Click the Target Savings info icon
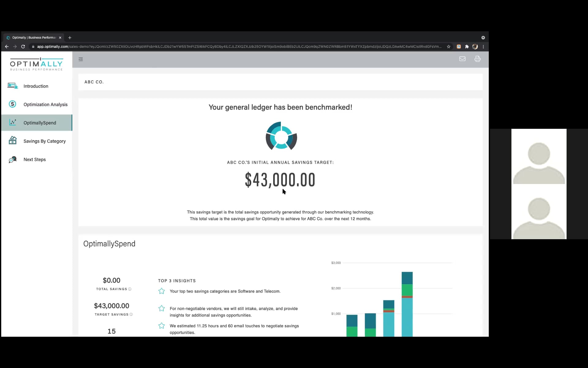 pyautogui.click(x=131, y=314)
